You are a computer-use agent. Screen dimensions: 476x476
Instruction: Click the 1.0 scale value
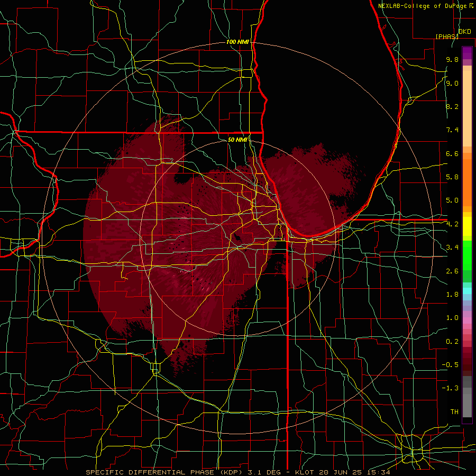[452, 318]
